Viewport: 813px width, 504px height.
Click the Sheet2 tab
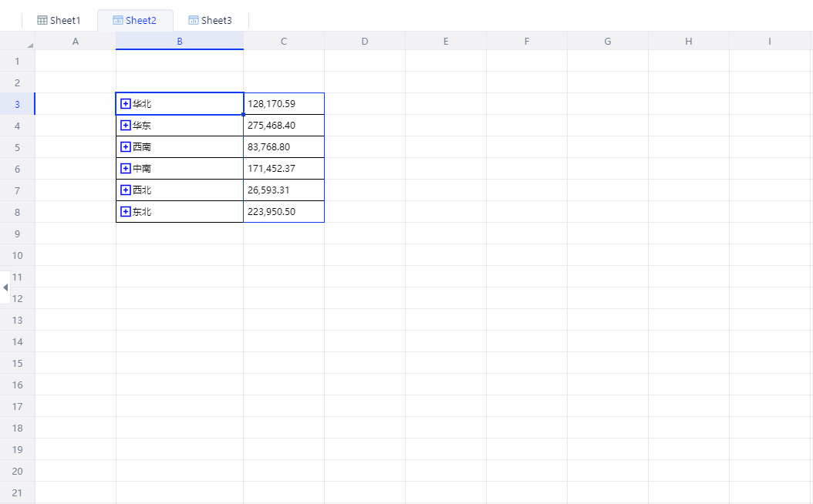134,21
